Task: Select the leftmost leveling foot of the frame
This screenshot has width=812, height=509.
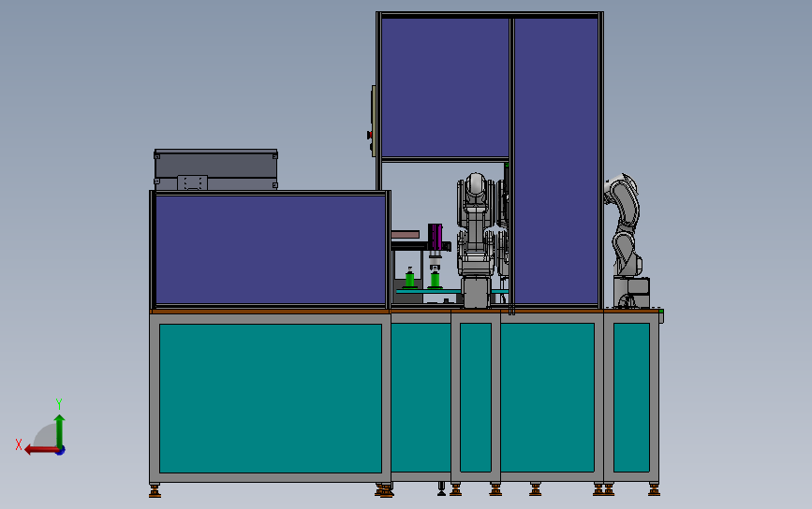Action: click(x=155, y=490)
